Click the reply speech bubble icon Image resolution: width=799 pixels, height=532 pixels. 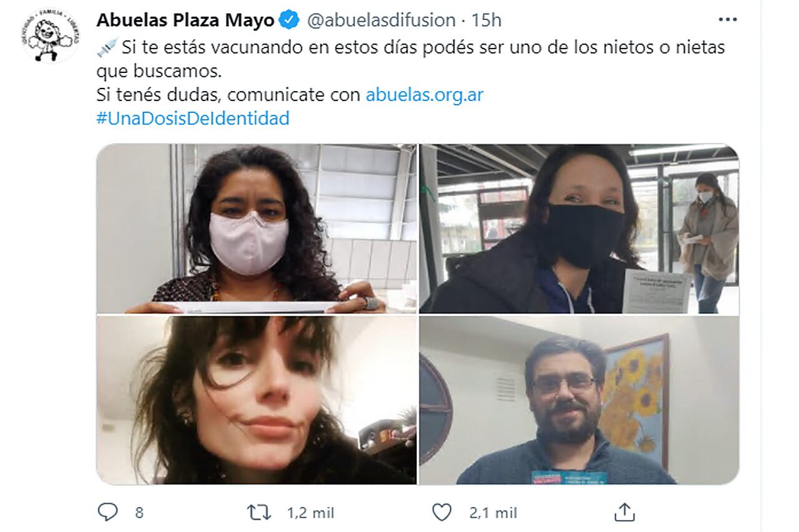pyautogui.click(x=107, y=513)
